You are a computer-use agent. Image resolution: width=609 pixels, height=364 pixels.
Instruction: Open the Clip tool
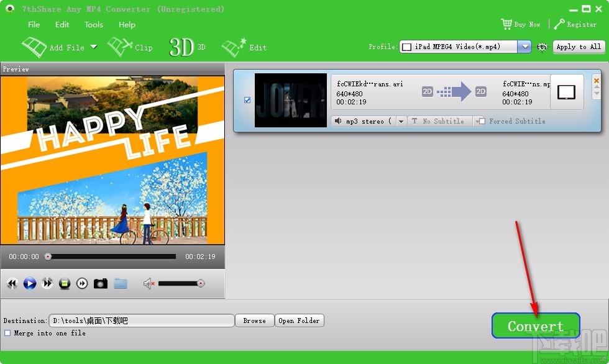130,47
